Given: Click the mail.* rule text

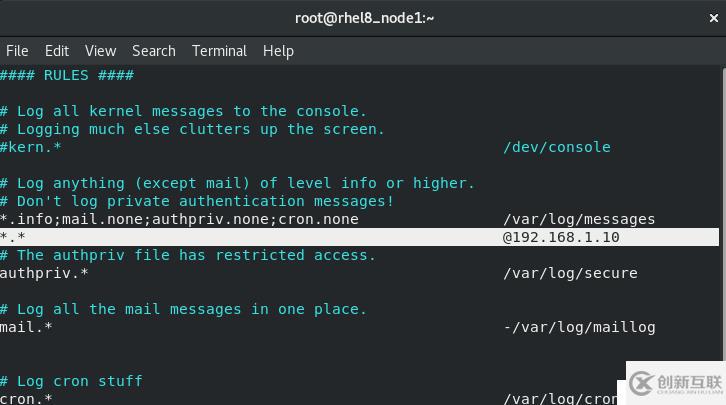Looking at the screenshot, I should tap(26, 328).
